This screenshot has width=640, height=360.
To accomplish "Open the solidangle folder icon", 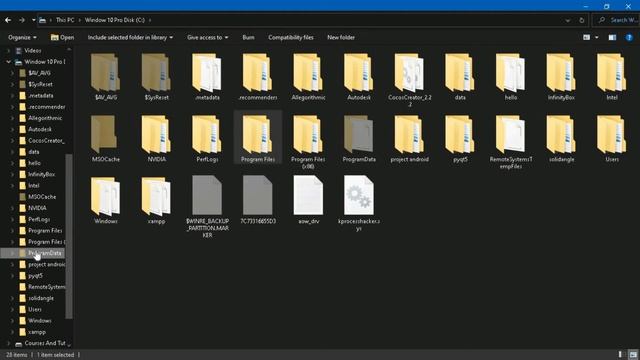I will 561,134.
